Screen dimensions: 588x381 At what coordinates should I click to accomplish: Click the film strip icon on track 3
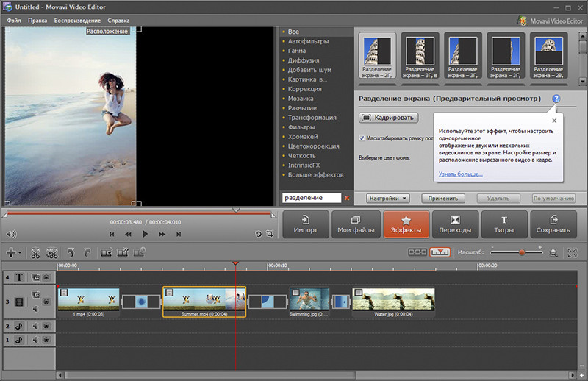(19, 302)
